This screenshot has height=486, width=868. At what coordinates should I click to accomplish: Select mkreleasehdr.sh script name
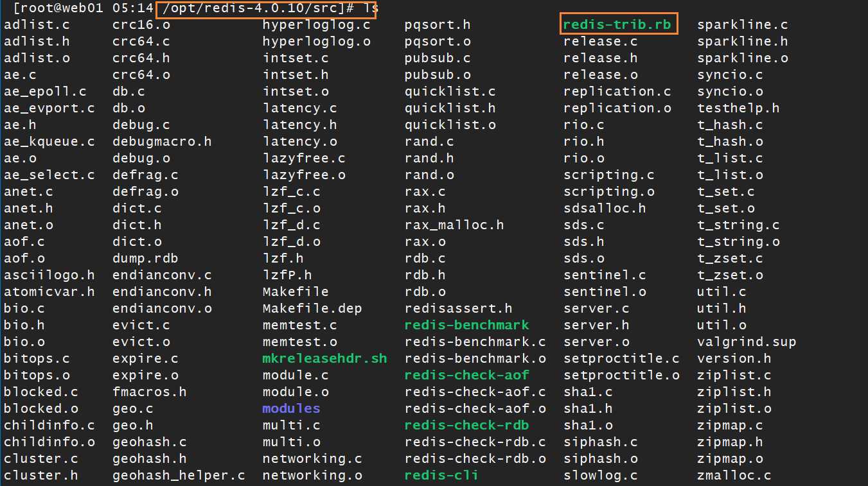[325, 358]
